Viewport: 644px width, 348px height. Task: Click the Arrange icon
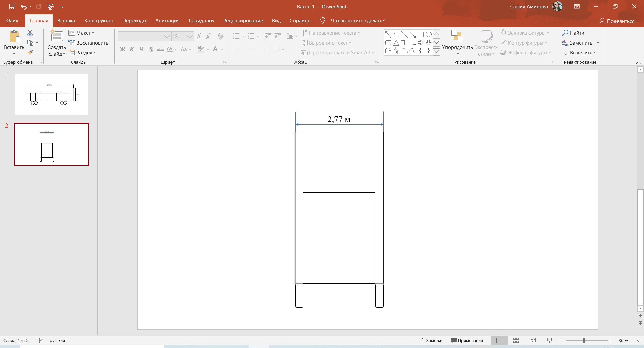(x=457, y=36)
